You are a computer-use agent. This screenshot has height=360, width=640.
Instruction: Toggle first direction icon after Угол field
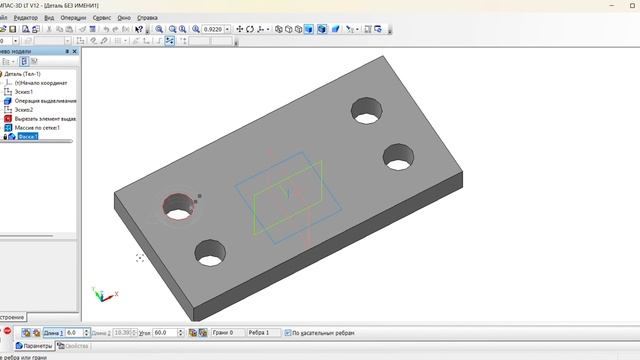tap(193, 333)
